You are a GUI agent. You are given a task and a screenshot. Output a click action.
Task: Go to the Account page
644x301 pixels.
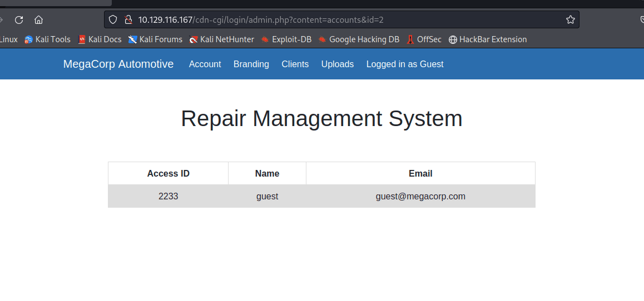click(205, 64)
